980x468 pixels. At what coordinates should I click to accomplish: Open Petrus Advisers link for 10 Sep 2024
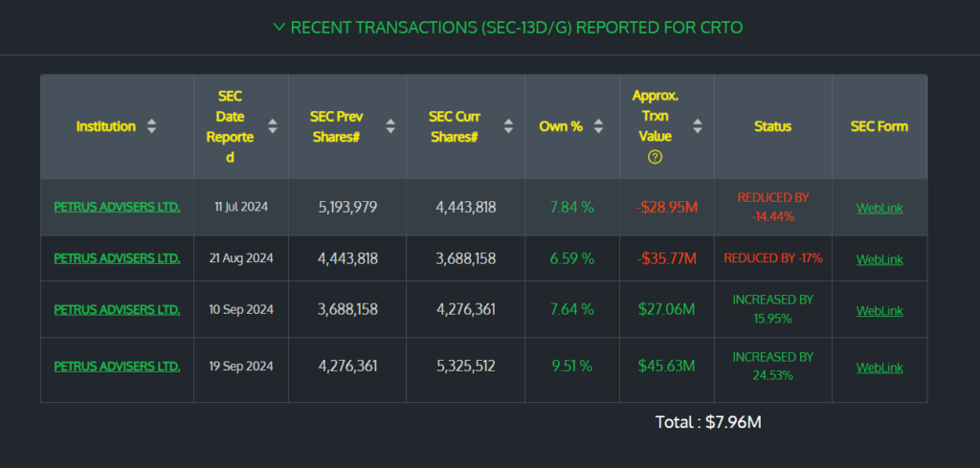click(x=117, y=310)
